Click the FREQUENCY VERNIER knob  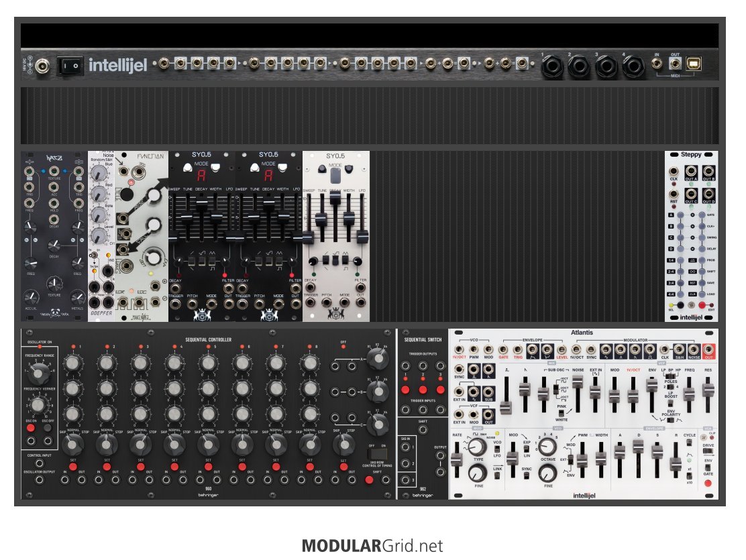tap(38, 406)
